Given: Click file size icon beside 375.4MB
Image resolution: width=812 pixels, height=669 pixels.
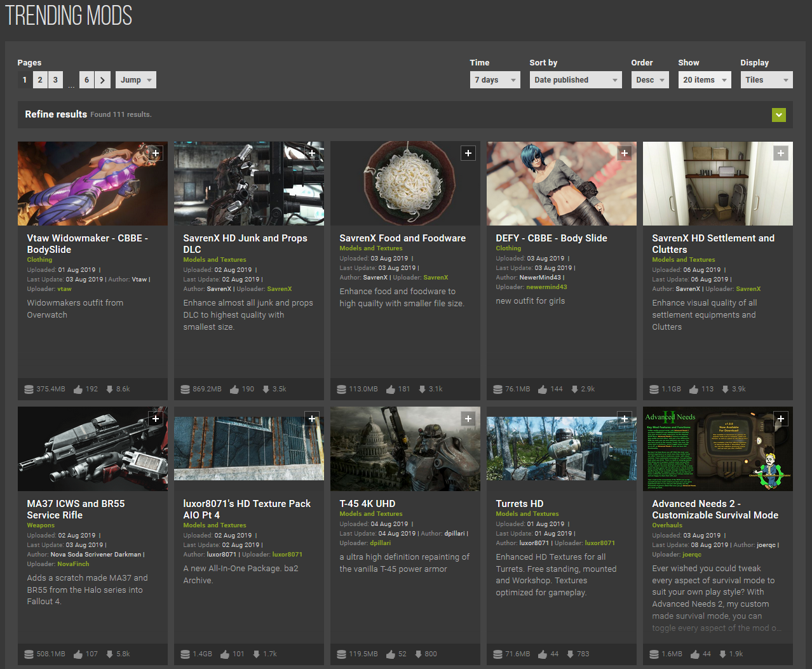Looking at the screenshot, I should pos(29,389).
